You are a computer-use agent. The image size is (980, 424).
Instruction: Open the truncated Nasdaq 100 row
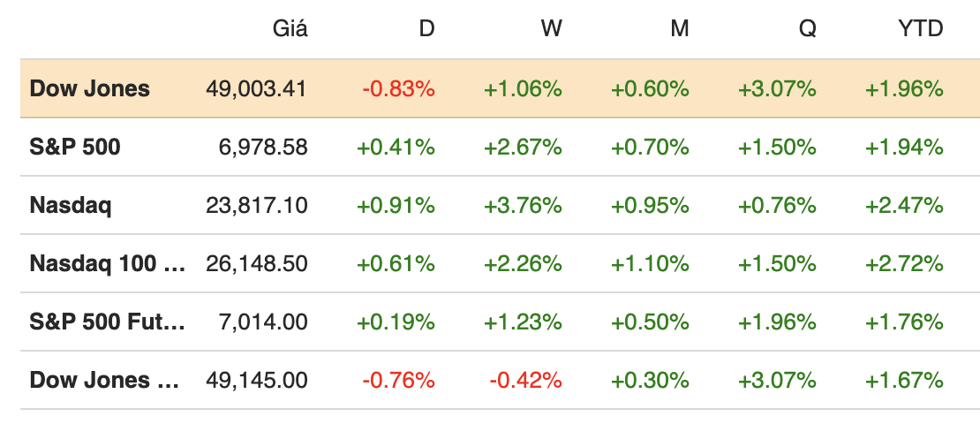(108, 263)
